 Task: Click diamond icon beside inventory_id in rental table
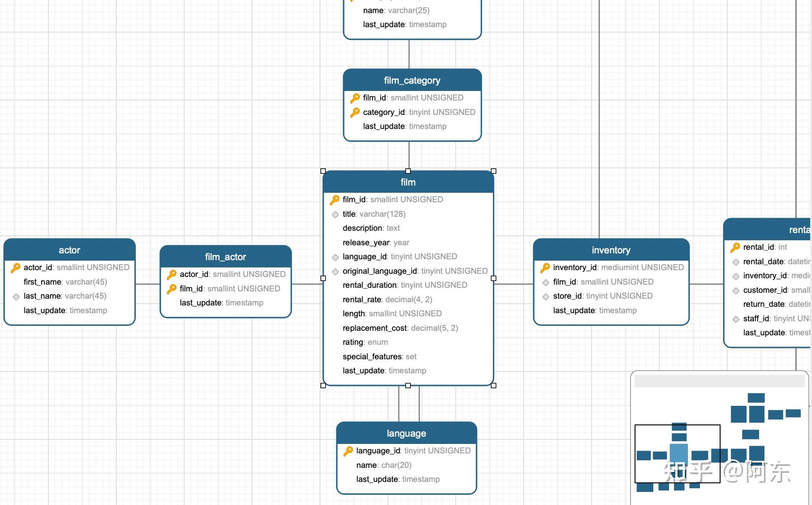pyautogui.click(x=736, y=276)
